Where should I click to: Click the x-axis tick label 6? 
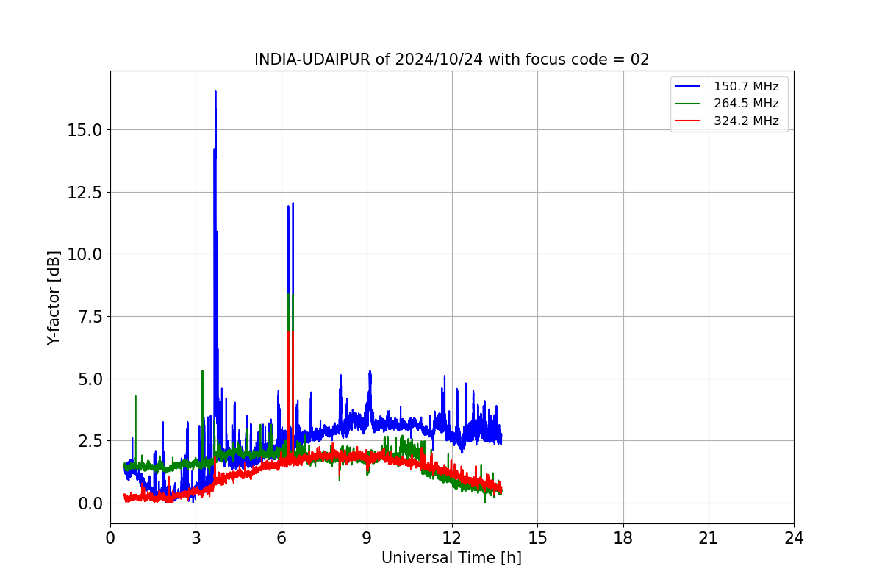(281, 538)
